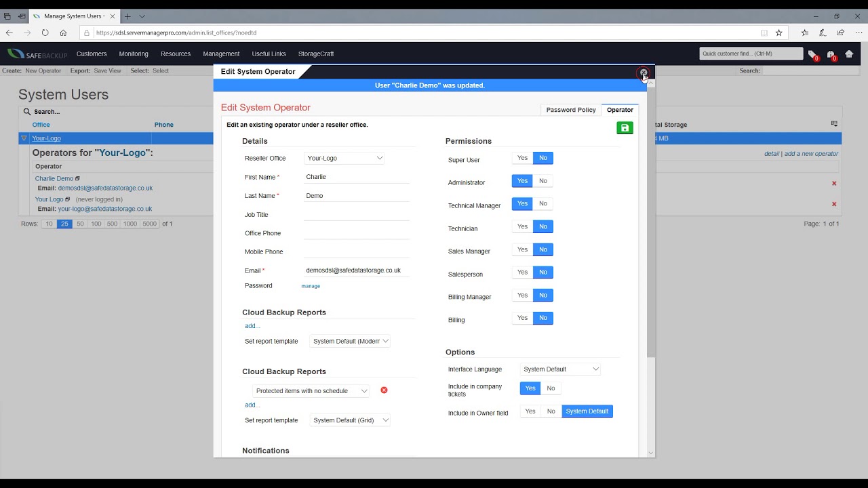This screenshot has width=868, height=488.
Task: Remove 'Protected items with no schedule' report
Action: (x=384, y=390)
